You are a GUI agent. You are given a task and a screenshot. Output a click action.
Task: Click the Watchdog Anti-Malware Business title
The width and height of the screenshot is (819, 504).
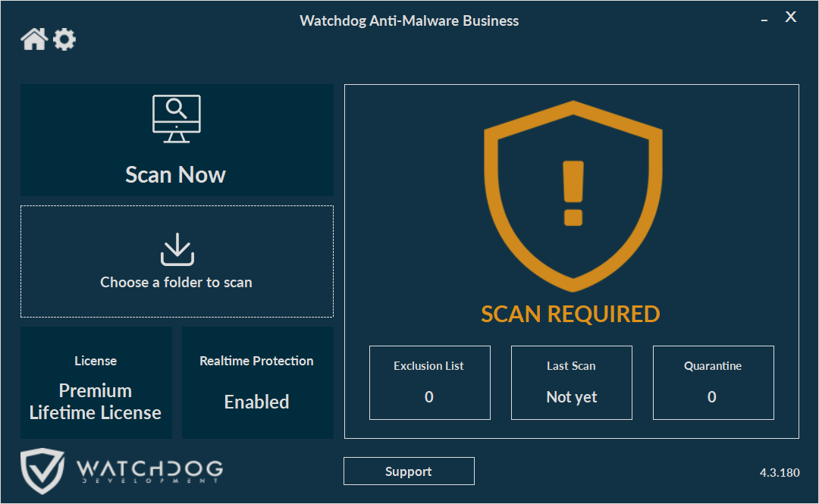coord(409,21)
